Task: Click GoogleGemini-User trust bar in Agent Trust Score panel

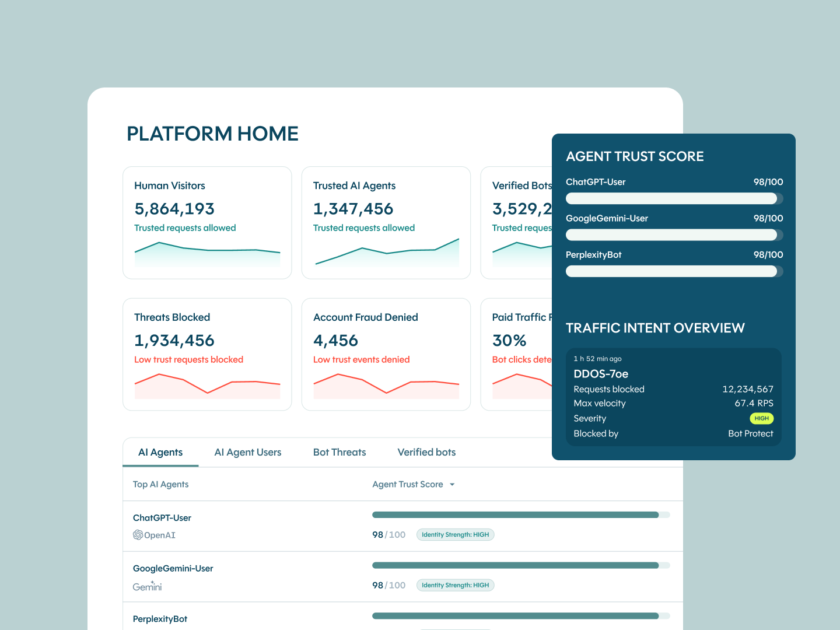Action: pyautogui.click(x=674, y=235)
